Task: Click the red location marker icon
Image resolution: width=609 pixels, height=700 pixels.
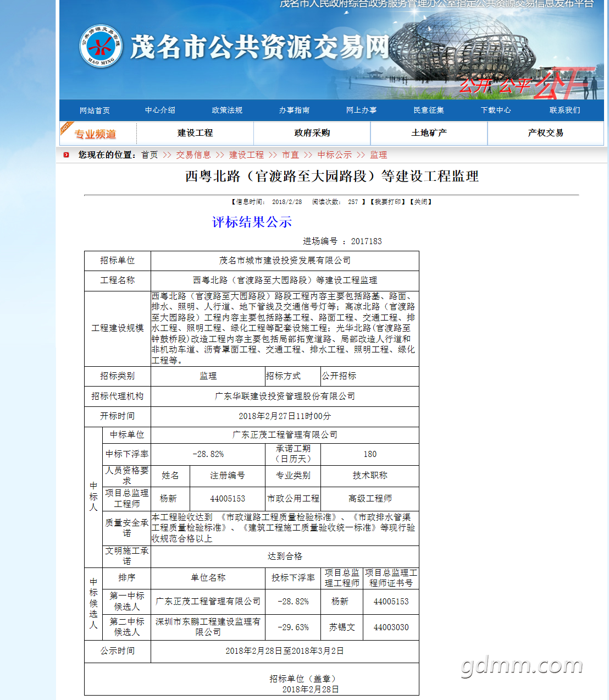Action: [x=66, y=155]
